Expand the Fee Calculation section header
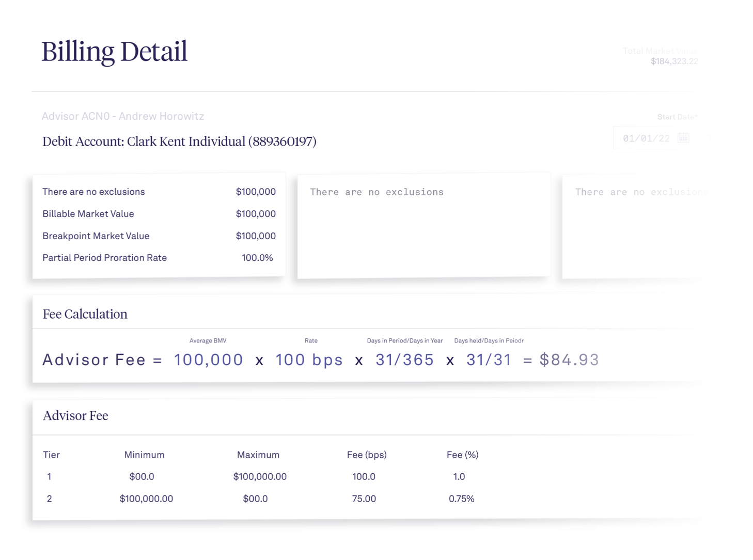753x560 pixels. 85,314
